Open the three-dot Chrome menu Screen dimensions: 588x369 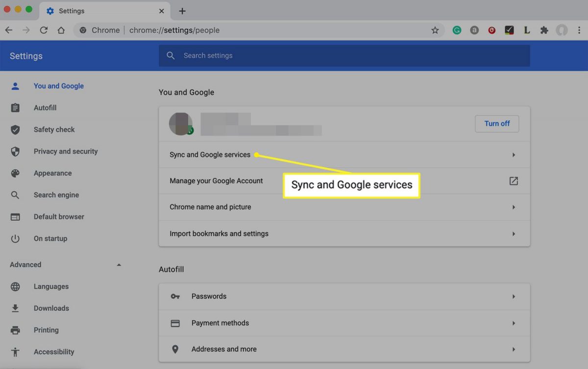click(x=580, y=30)
